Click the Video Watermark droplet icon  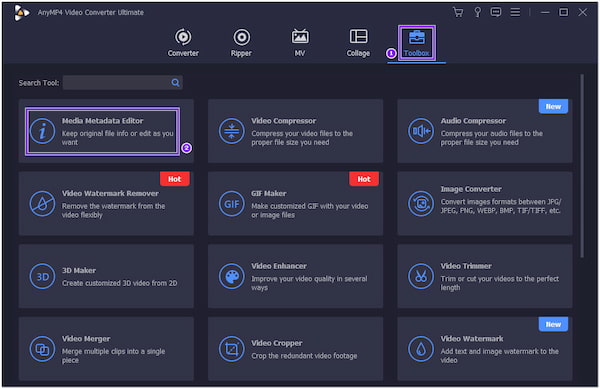[x=421, y=349]
